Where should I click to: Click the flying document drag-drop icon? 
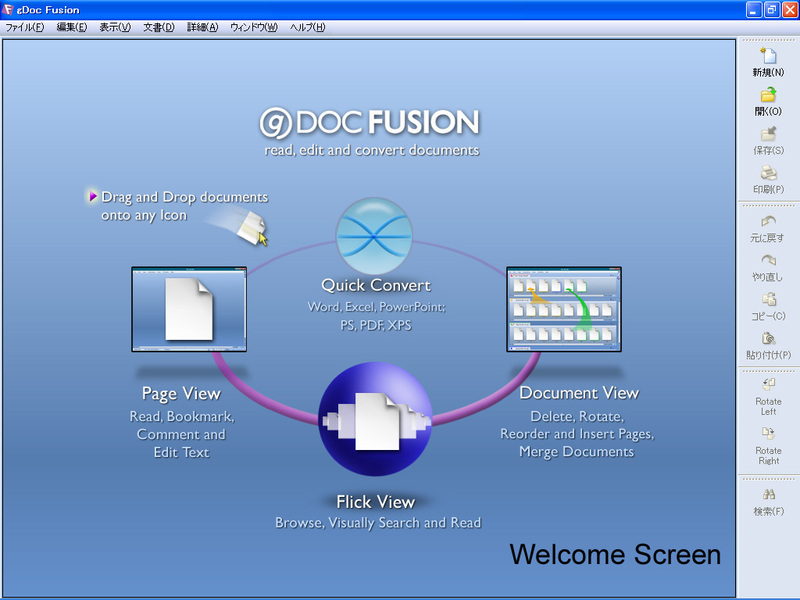pyautogui.click(x=252, y=229)
